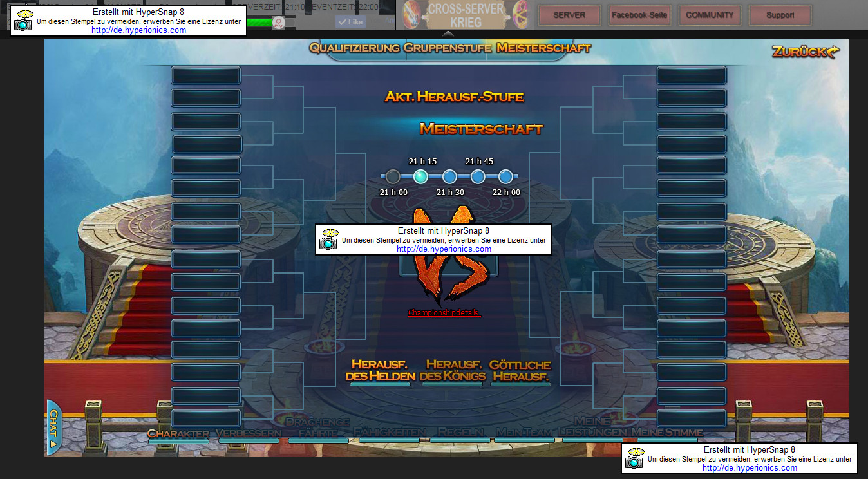Open the Facebook-Seite button

(639, 15)
